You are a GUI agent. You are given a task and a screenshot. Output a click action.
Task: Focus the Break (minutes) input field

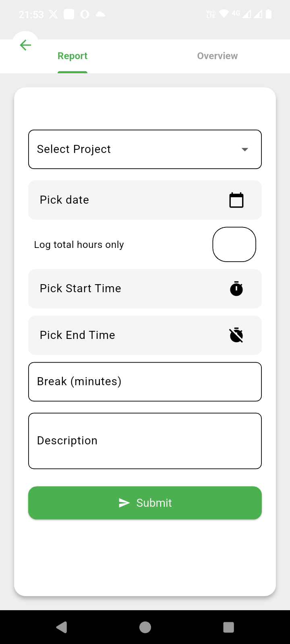point(145,382)
